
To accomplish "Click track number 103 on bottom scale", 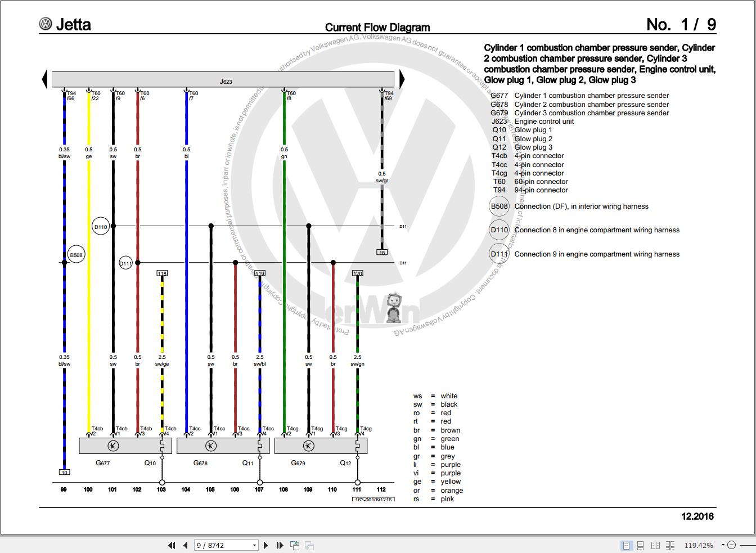I will point(161,489).
